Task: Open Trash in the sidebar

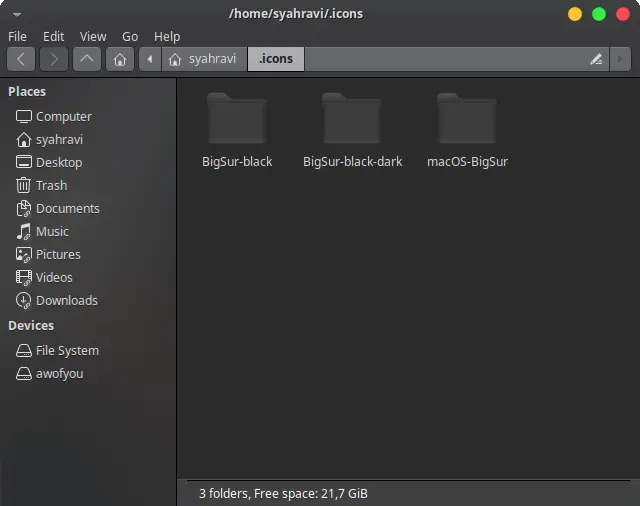Action: tap(41, 186)
